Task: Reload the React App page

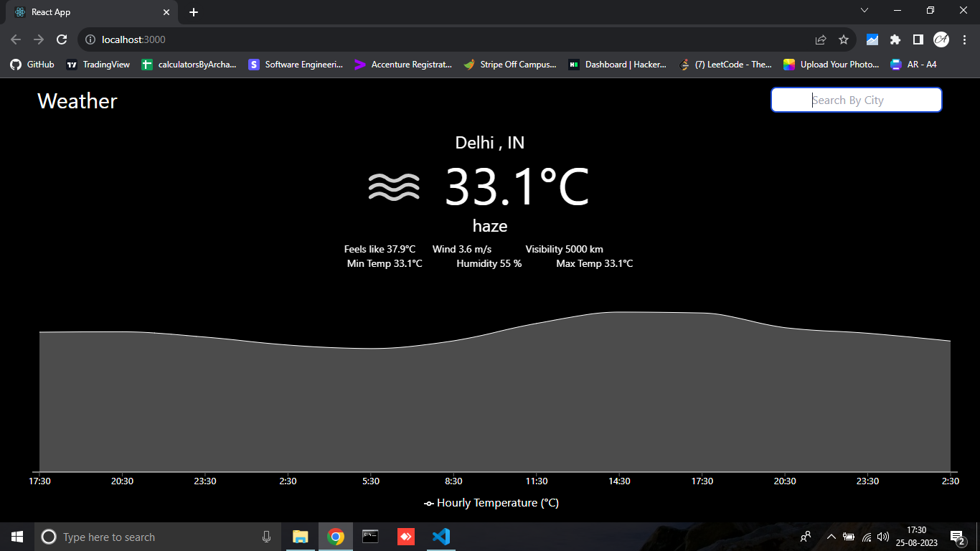Action: point(62,40)
